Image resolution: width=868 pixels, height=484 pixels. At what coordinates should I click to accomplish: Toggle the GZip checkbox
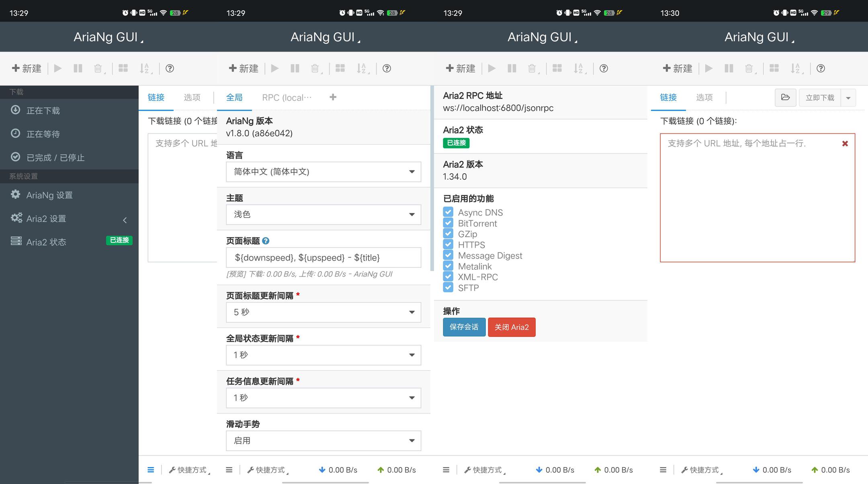click(448, 234)
